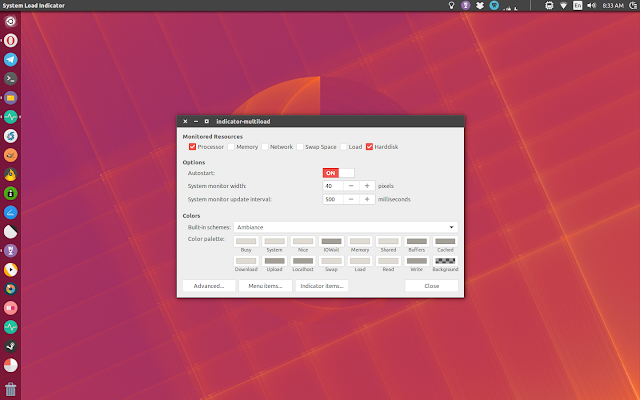Pick the Download color swatch
The width and height of the screenshot is (640, 400).
(x=246, y=261)
